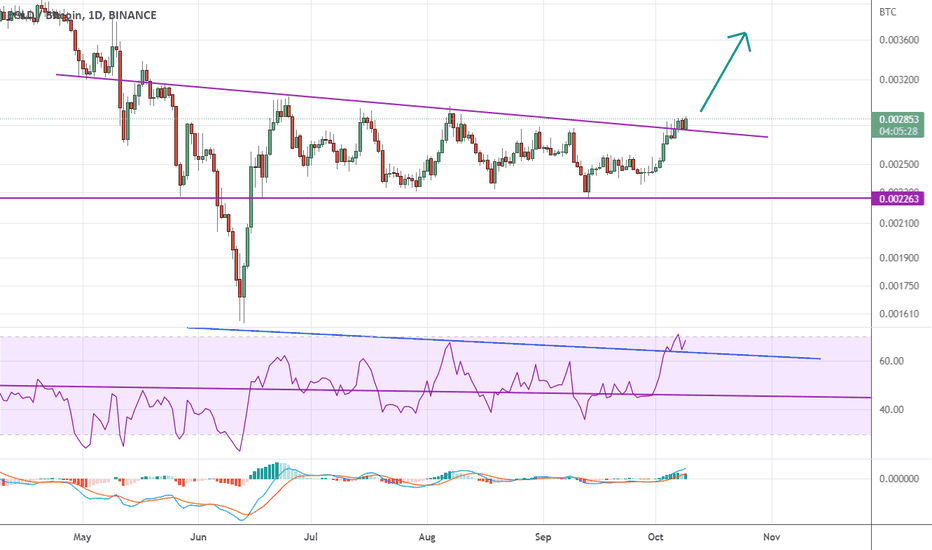The height and width of the screenshot is (550, 932).
Task: Select the teal upward arrow drawing
Action: pyautogui.click(x=725, y=71)
